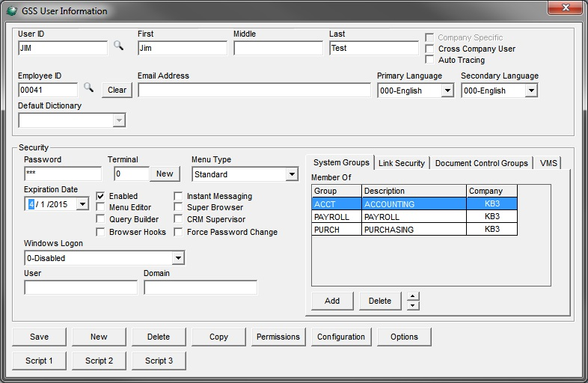
Task: Click the User ID lookup magnifier icon
Action: click(118, 46)
